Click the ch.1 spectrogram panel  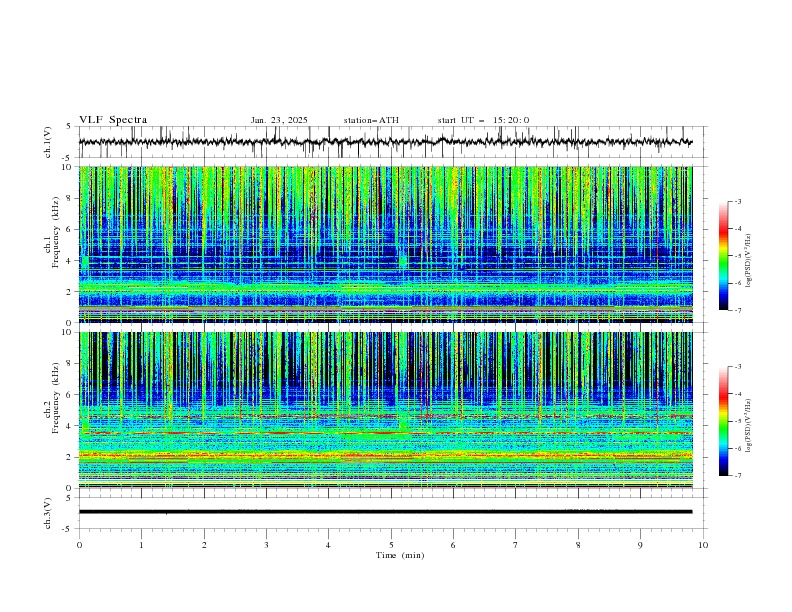point(385,244)
